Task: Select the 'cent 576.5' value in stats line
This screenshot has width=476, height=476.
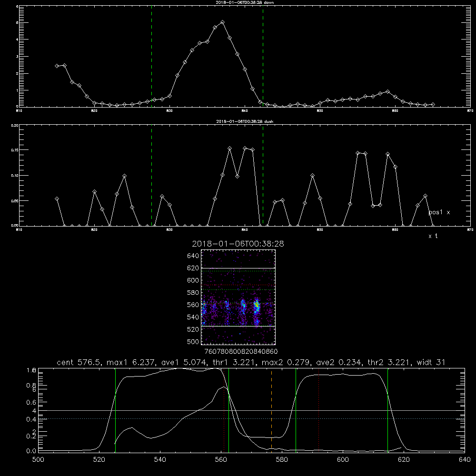Action: pyautogui.click(x=79, y=362)
